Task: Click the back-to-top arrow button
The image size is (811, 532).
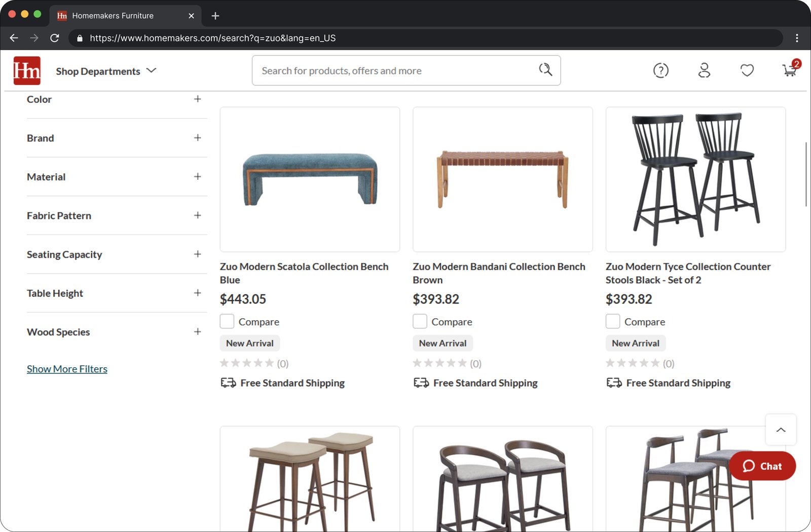Action: [x=781, y=430]
